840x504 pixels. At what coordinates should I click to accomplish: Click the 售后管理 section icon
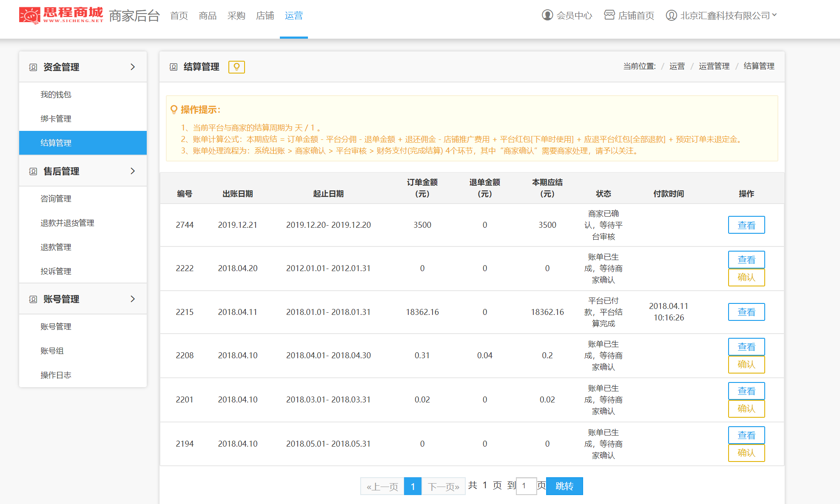(x=33, y=171)
